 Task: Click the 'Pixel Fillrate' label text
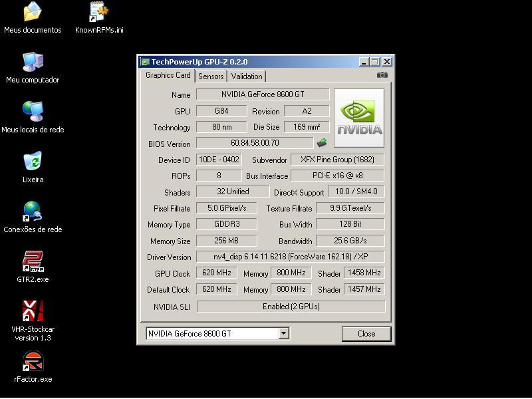(172, 209)
